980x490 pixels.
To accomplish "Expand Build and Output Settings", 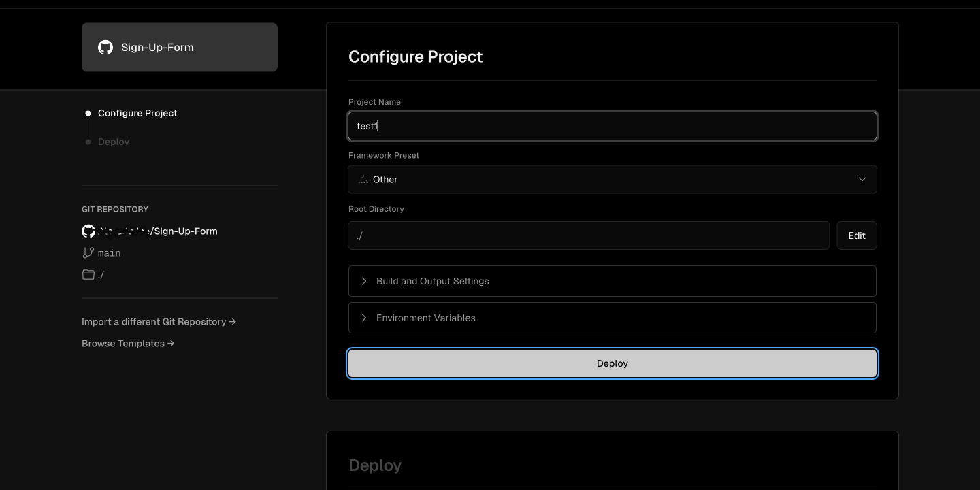I will click(x=612, y=281).
